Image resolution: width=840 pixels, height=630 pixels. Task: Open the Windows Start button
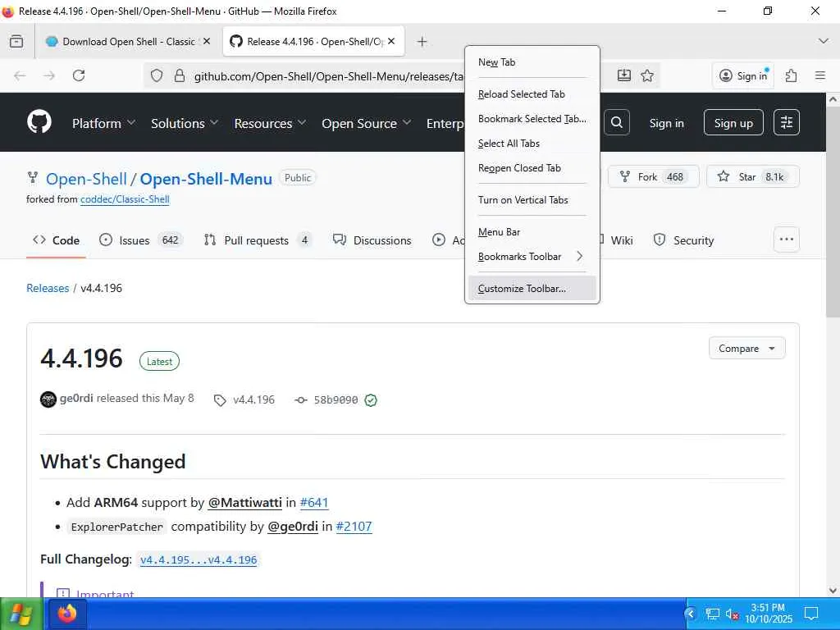coord(21,614)
